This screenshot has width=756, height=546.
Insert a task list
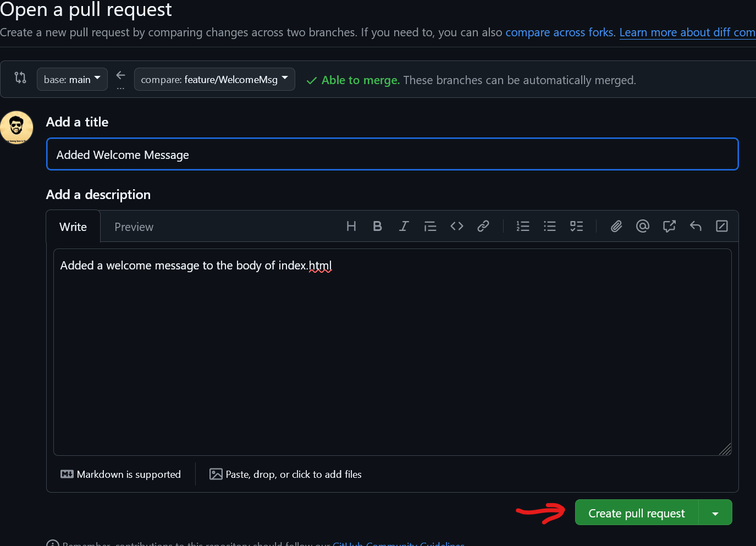(x=576, y=226)
